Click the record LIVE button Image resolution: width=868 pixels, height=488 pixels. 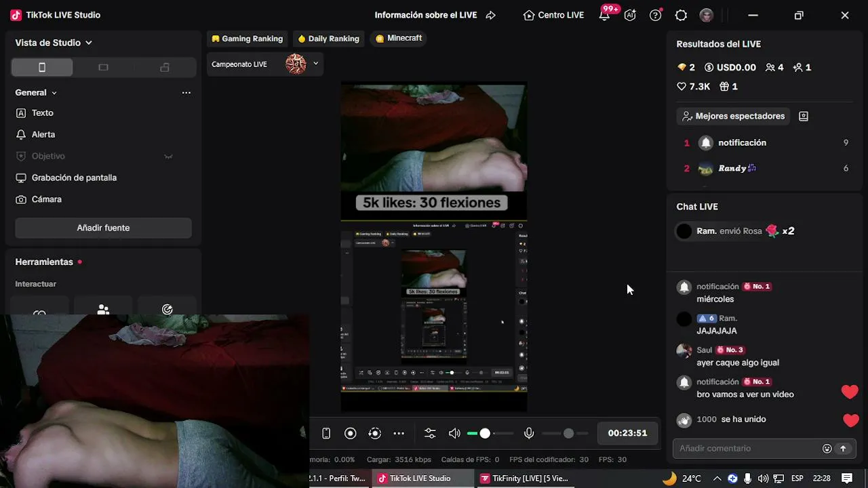pos(350,434)
